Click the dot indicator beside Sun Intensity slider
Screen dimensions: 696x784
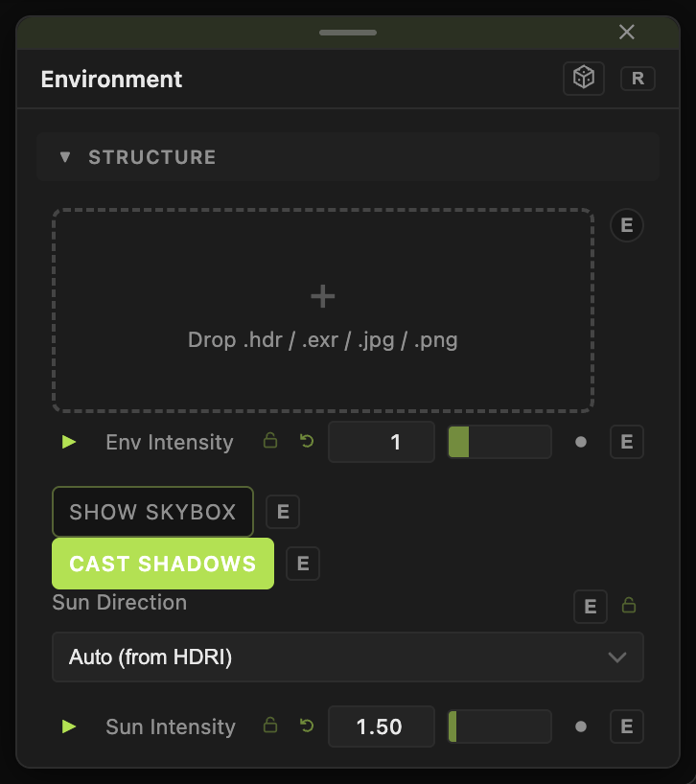[581, 726]
